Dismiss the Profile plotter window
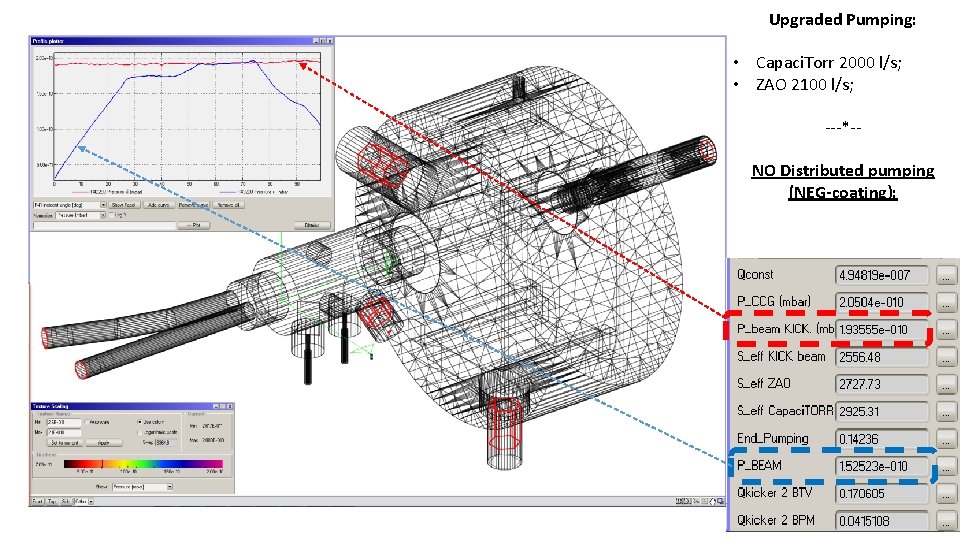 pyautogui.click(x=312, y=225)
